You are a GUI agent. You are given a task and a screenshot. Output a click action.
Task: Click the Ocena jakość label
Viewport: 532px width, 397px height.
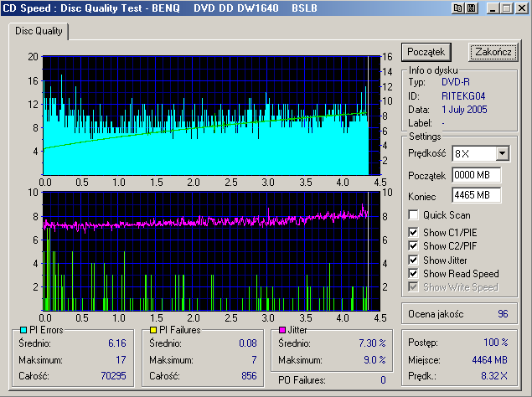pos(436,314)
